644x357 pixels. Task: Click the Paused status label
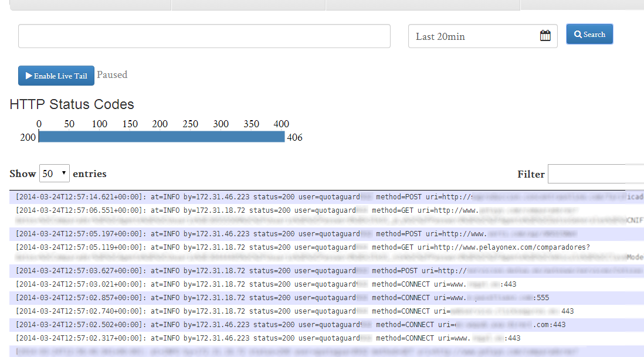coord(112,74)
